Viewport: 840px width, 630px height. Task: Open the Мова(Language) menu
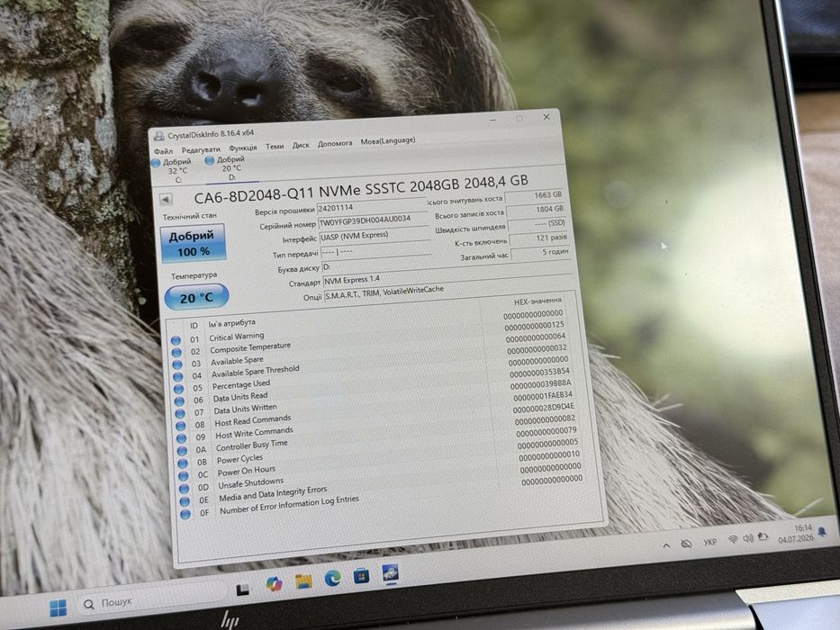click(388, 141)
